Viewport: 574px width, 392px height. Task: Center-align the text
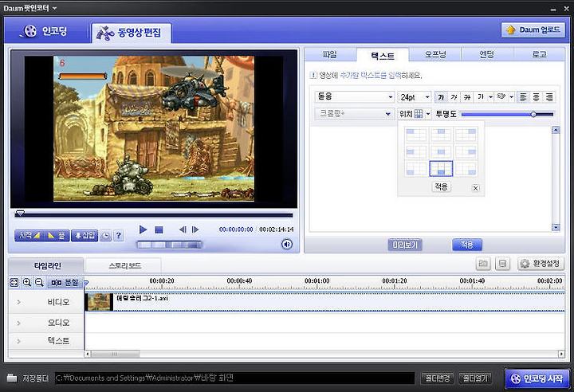click(x=536, y=96)
